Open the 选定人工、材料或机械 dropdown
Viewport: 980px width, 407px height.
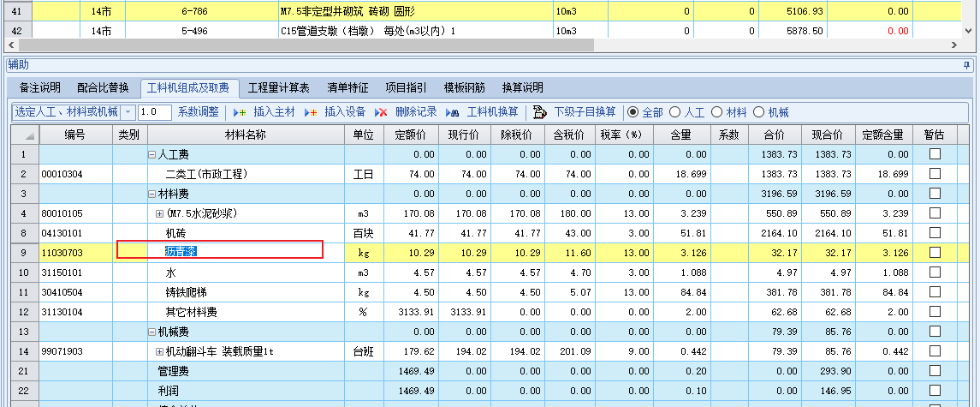tap(128, 112)
